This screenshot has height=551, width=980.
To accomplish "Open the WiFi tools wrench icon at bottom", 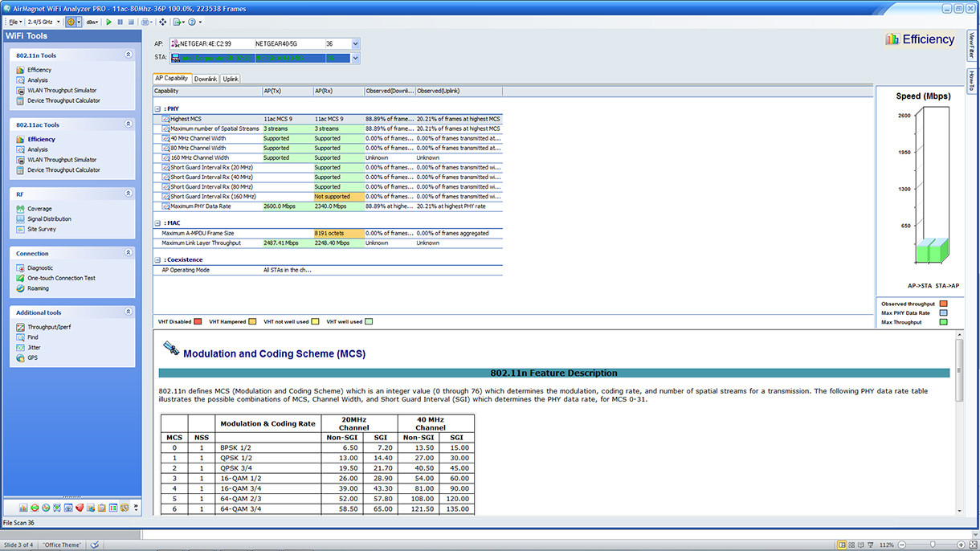I will pos(125,508).
